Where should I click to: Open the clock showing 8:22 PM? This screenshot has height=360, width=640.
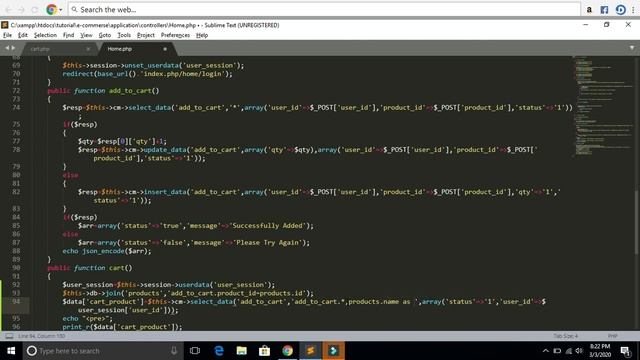click(x=600, y=351)
